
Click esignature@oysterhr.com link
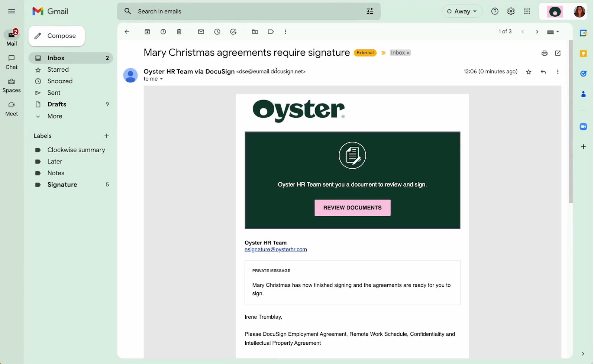(x=276, y=250)
